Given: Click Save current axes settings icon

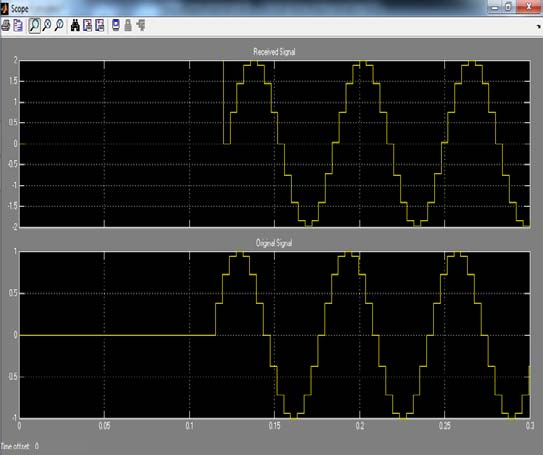Looking at the screenshot, I should [87, 25].
